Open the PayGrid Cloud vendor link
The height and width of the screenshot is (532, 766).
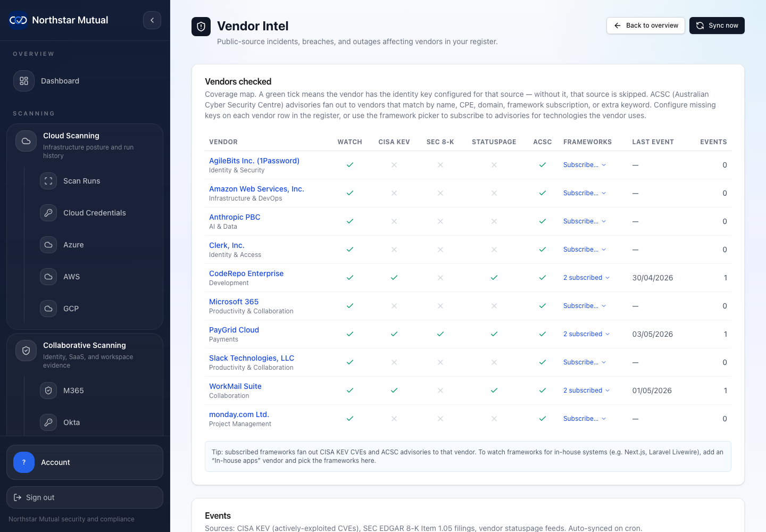(x=234, y=330)
